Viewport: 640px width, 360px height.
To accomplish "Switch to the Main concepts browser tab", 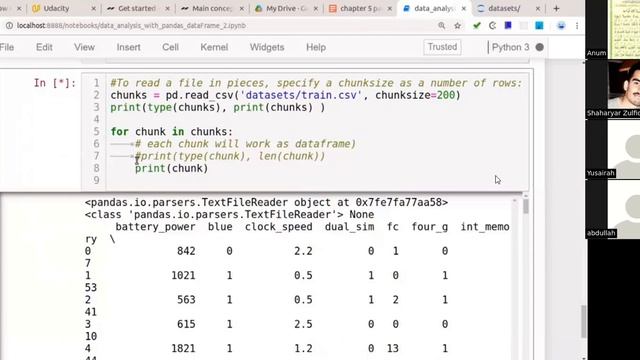I will (x=212, y=8).
